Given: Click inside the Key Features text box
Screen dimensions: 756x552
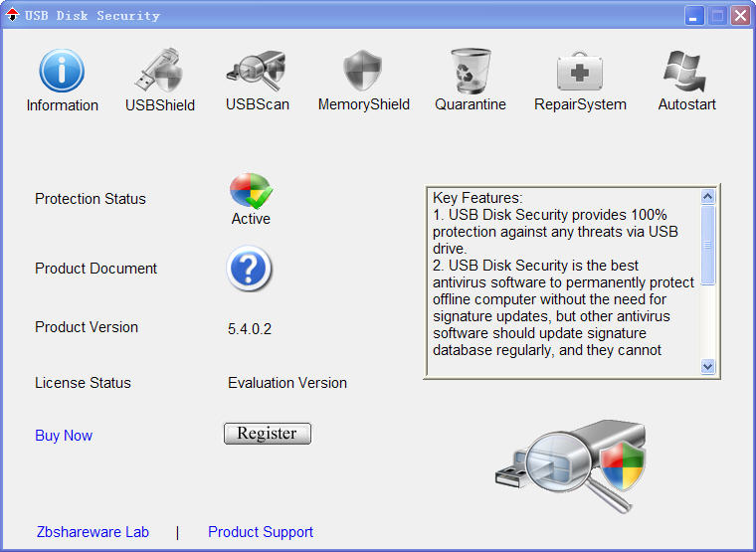Looking at the screenshot, I should [x=562, y=281].
